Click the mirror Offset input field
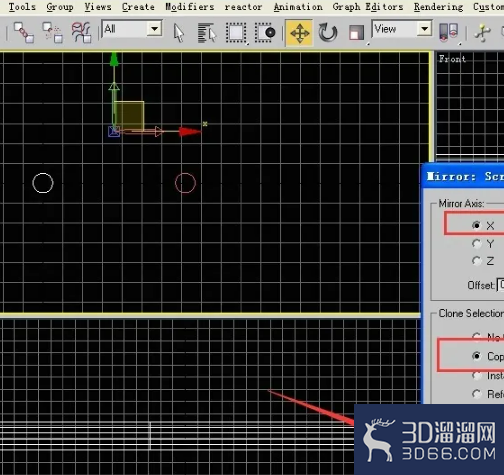The width and height of the screenshot is (504, 475). 500,285
